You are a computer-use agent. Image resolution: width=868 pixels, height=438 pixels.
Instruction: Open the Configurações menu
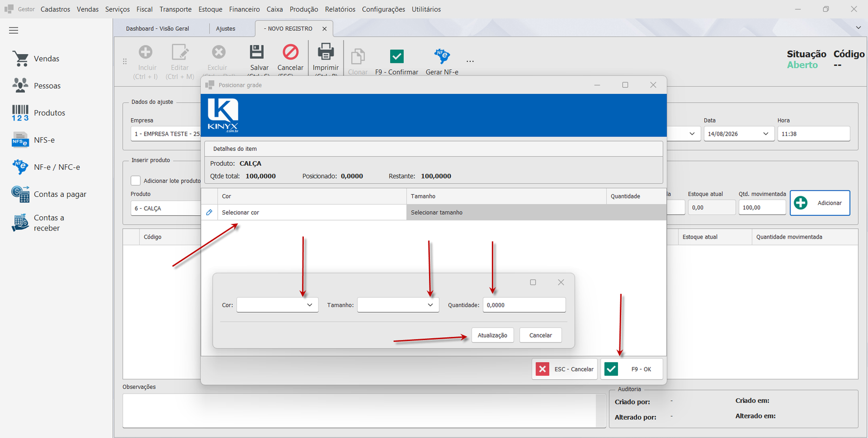click(x=384, y=9)
